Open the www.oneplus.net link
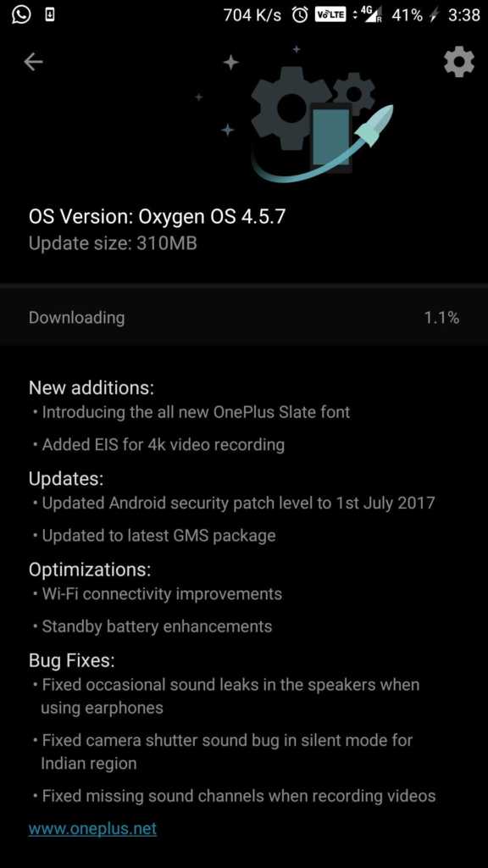 coord(92,829)
